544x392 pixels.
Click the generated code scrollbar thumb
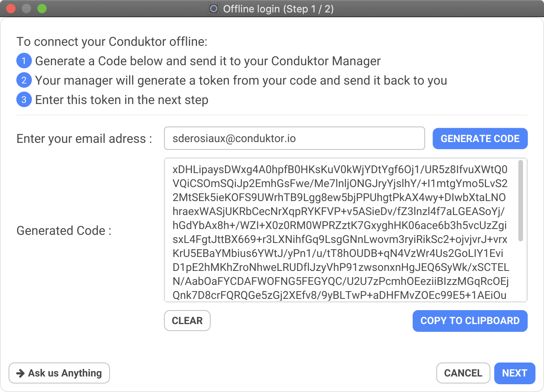[521, 201]
